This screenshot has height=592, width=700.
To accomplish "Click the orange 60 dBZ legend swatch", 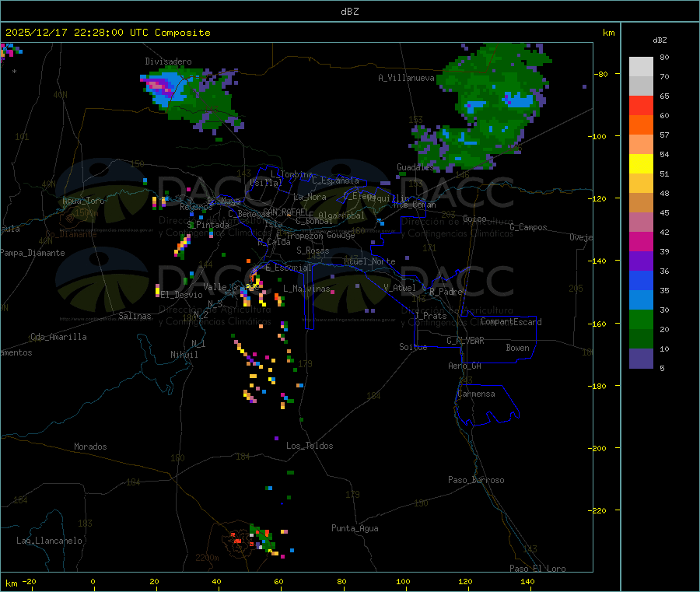I will pos(641,124).
